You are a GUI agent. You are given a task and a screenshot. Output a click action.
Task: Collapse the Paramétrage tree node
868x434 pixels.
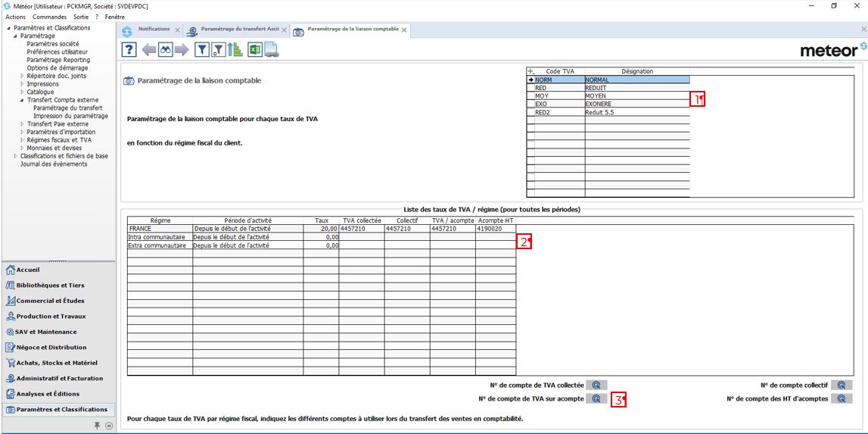[x=15, y=36]
